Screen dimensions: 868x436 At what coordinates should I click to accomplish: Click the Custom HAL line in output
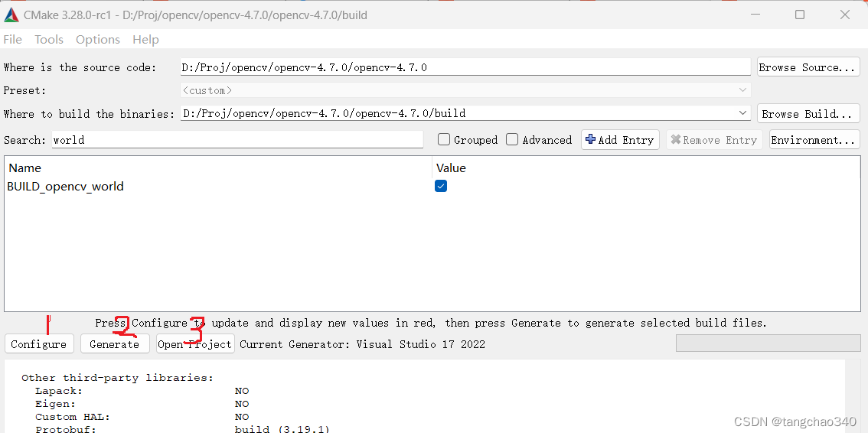(x=142, y=417)
